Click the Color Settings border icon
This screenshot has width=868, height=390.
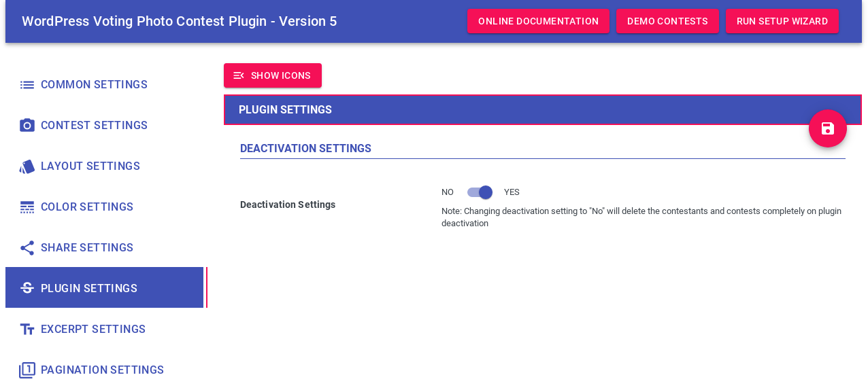[x=27, y=207]
